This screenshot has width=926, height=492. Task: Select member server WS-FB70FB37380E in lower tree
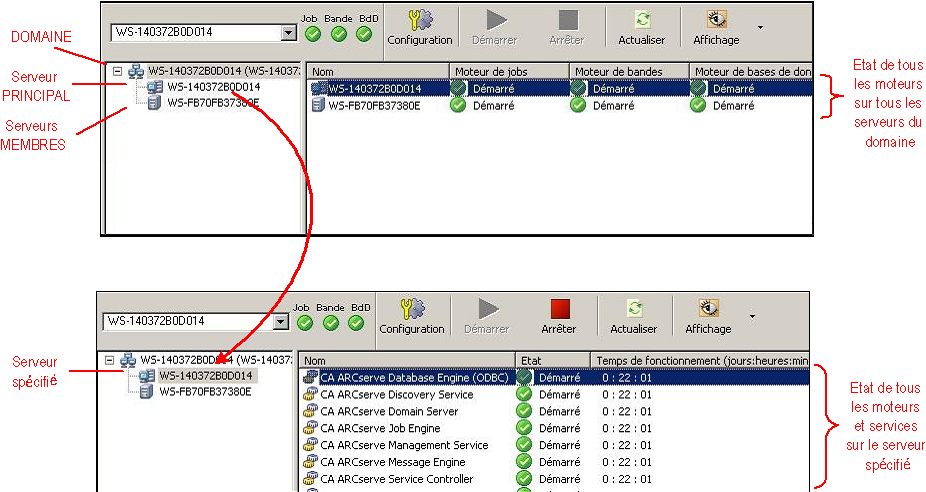pos(205,392)
